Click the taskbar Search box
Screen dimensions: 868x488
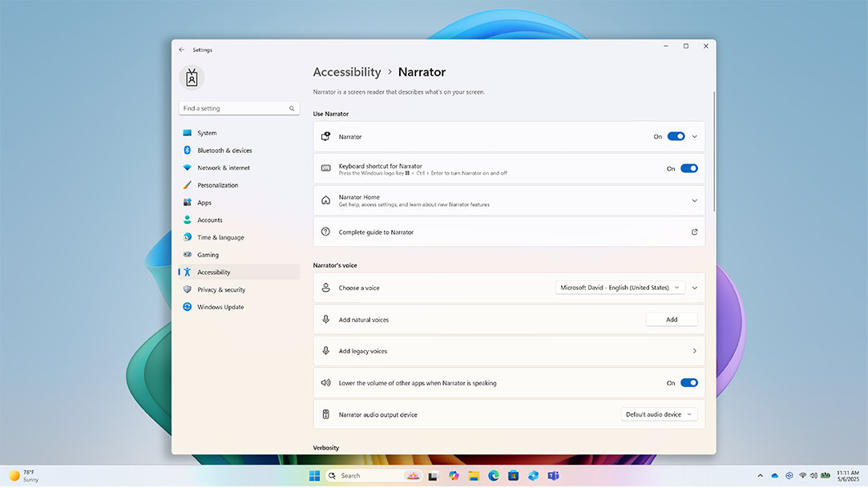pyautogui.click(x=374, y=476)
